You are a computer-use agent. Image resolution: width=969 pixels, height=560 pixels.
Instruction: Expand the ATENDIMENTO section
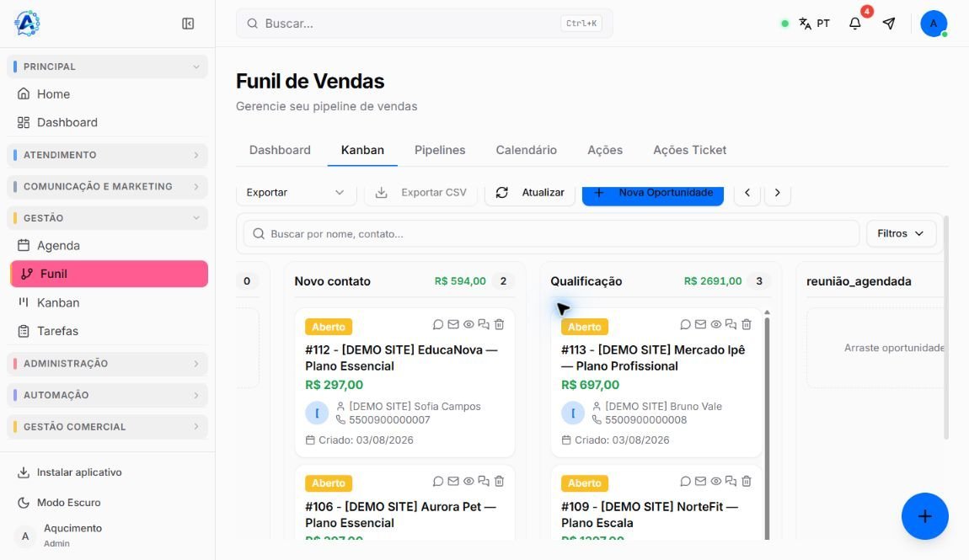point(108,155)
